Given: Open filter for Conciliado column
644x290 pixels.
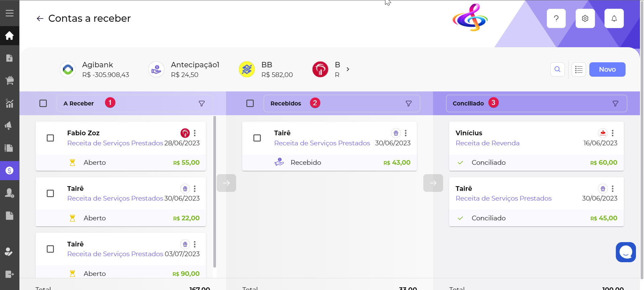Looking at the screenshot, I should point(615,103).
